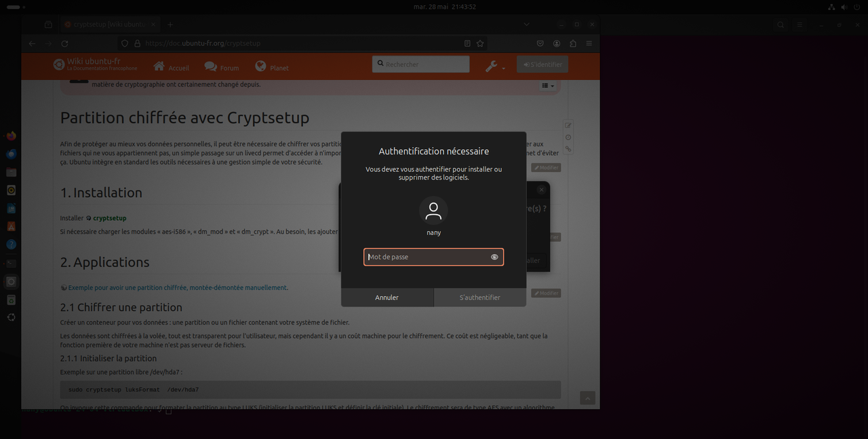The width and height of the screenshot is (868, 439).
Task: Click the search icon in the background window
Action: click(x=781, y=24)
